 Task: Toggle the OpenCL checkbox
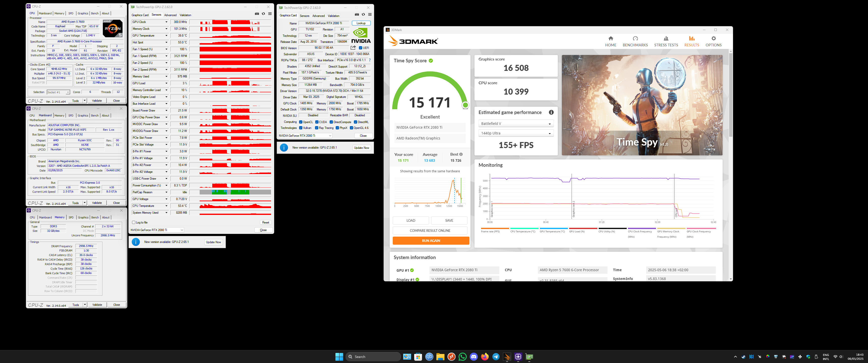coord(301,122)
